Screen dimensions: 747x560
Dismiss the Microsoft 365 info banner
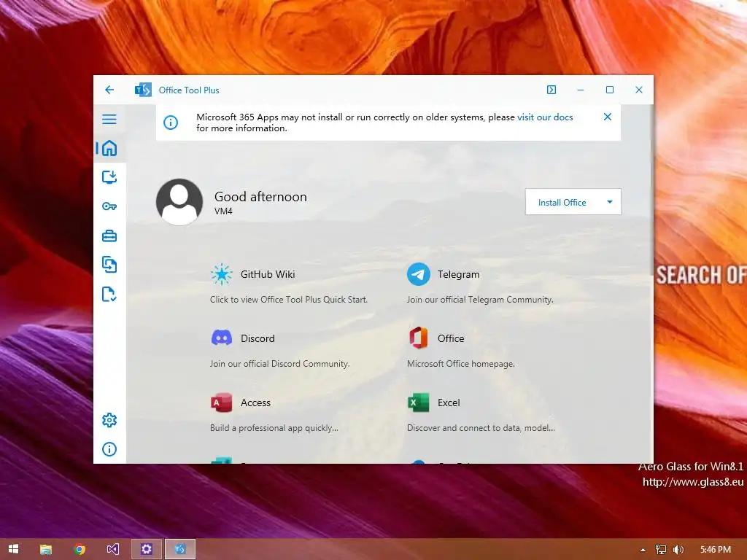608,117
